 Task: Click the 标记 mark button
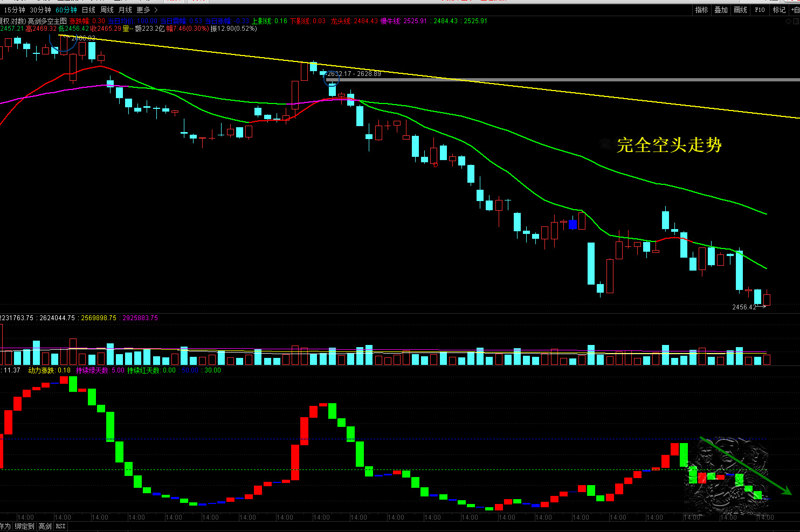tap(779, 10)
